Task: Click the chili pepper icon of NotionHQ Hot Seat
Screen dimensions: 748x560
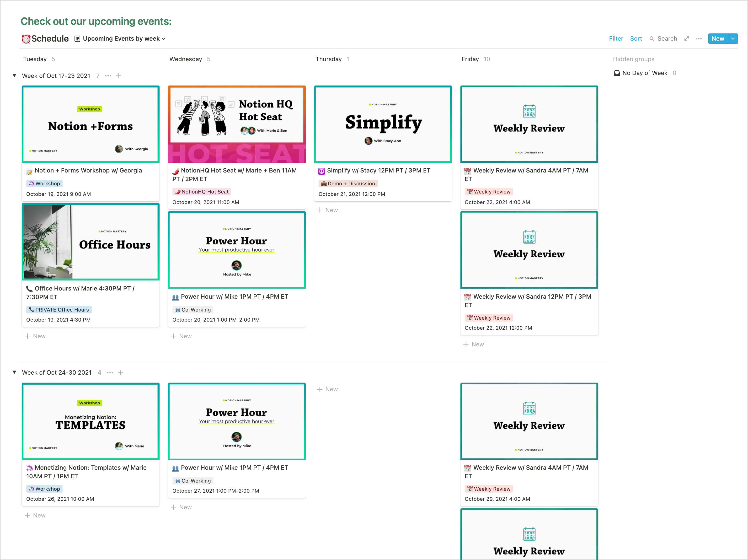Action: click(x=176, y=171)
